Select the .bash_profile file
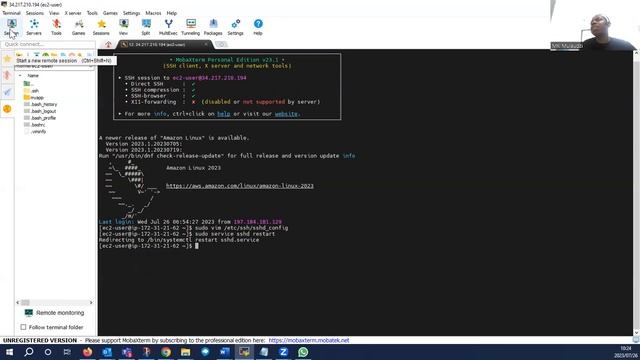This screenshot has width=640, height=360. pyautogui.click(x=40, y=118)
